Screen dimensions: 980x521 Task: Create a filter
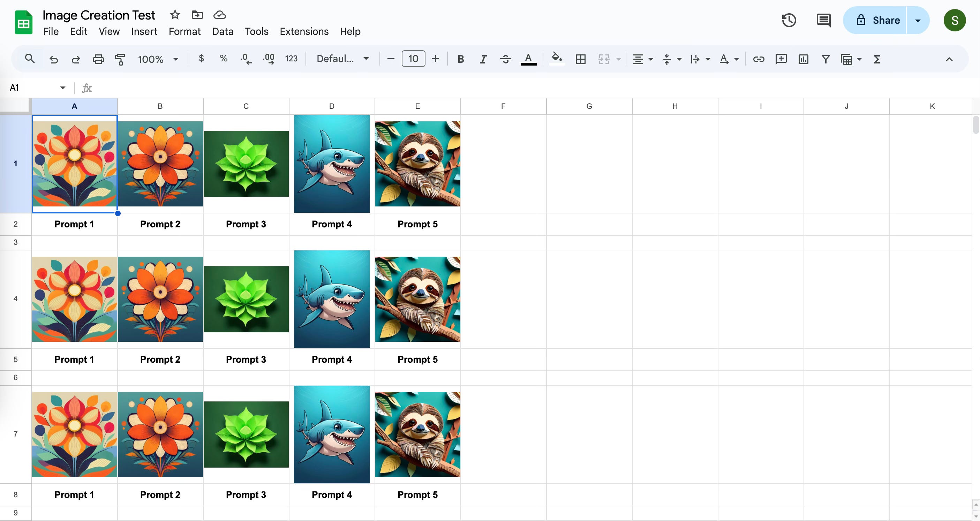tap(826, 59)
